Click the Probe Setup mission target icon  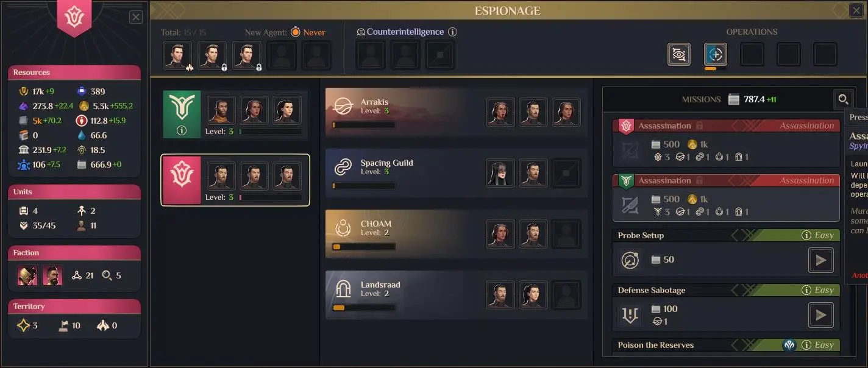click(x=630, y=260)
